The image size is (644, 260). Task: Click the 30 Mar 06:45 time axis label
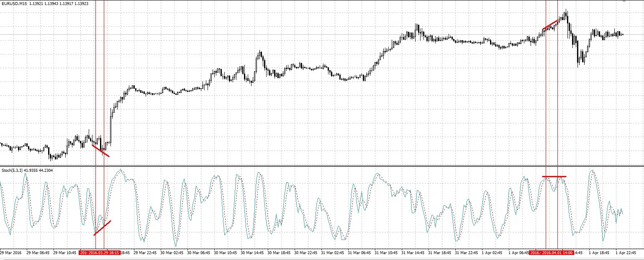(199, 253)
